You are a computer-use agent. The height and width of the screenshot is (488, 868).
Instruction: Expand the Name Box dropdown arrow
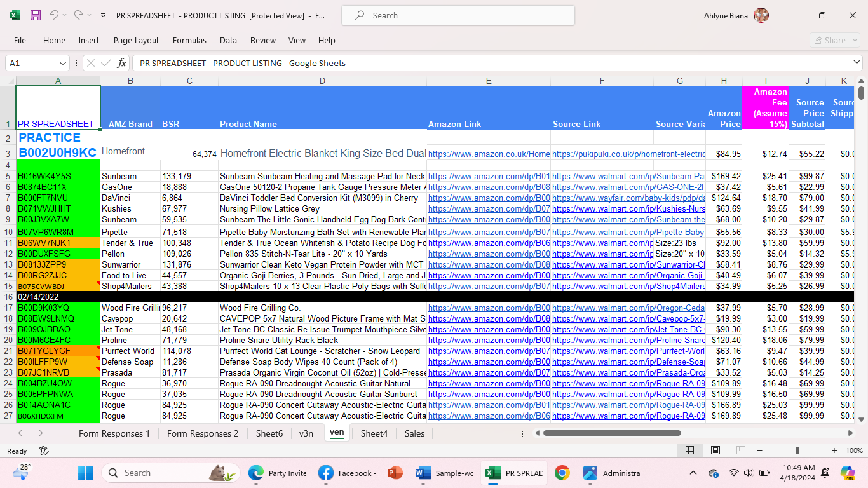pos(63,64)
